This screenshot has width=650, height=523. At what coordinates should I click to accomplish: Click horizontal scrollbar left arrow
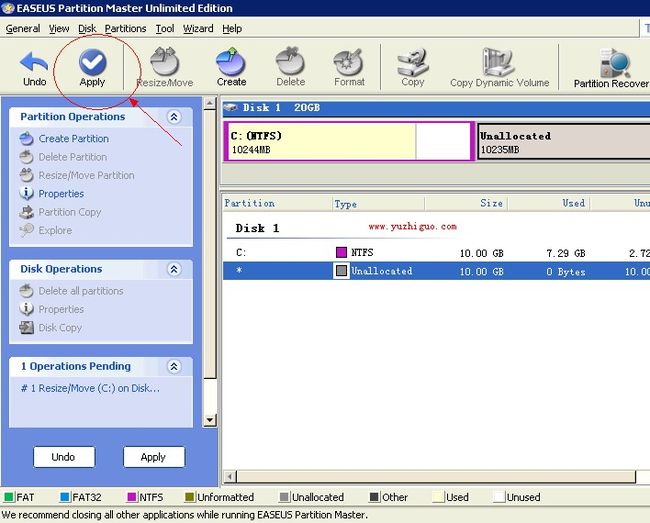point(230,477)
